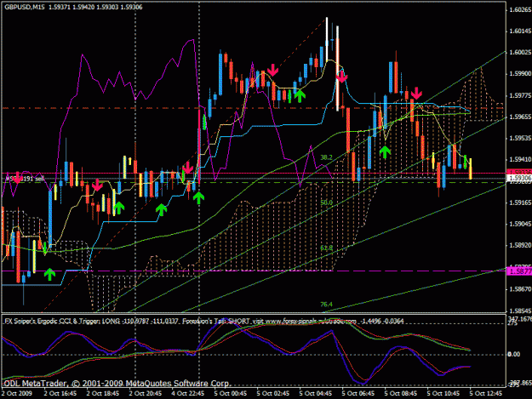The height and width of the screenshot is (399, 532).
Task: Select the 5 Oct 12:45 time label
Action: (486, 393)
